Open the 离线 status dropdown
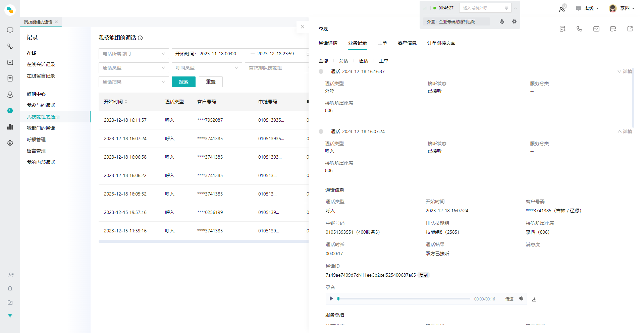 click(x=588, y=8)
